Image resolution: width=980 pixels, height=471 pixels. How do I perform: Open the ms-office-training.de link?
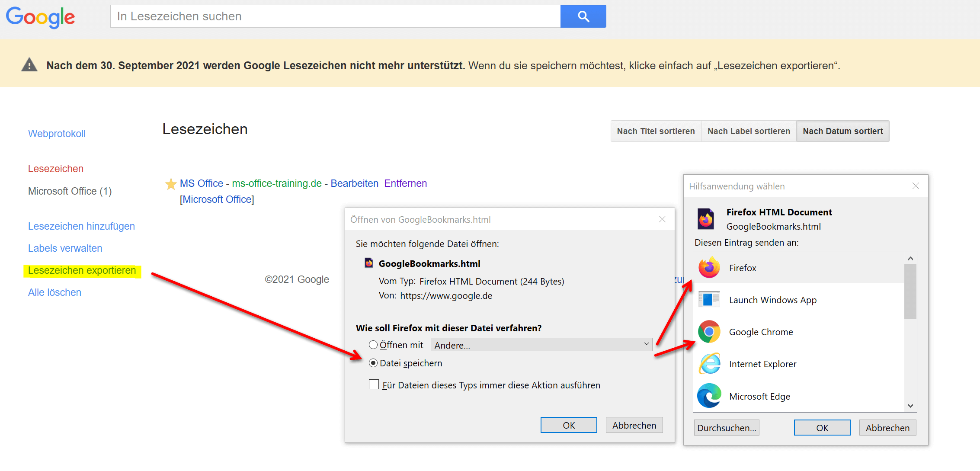tap(277, 183)
